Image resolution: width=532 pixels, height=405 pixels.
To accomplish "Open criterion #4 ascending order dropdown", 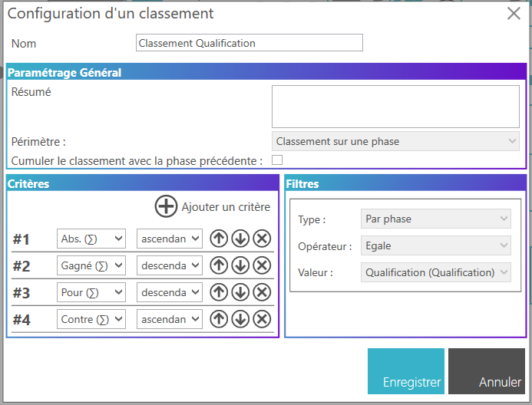I will (170, 319).
